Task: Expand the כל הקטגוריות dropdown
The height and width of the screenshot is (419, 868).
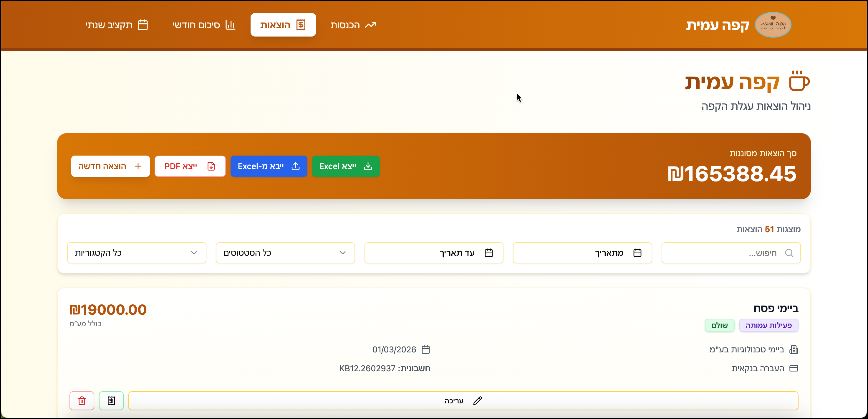Action: 136,253
